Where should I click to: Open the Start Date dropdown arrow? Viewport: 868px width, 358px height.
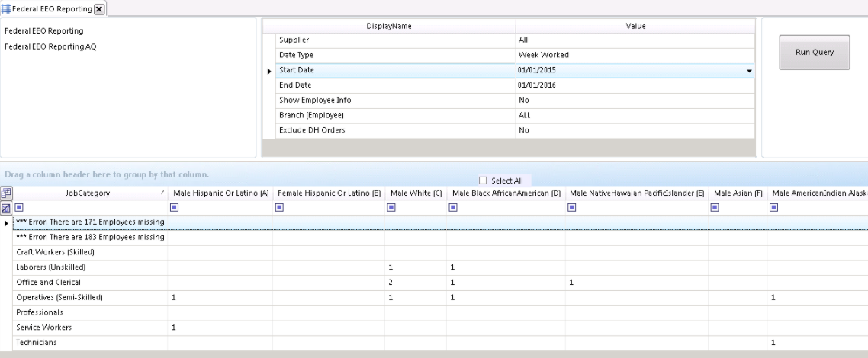pos(749,72)
